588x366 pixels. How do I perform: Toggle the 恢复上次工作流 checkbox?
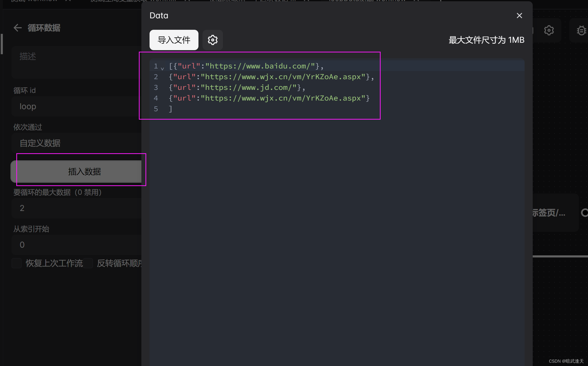(x=17, y=263)
